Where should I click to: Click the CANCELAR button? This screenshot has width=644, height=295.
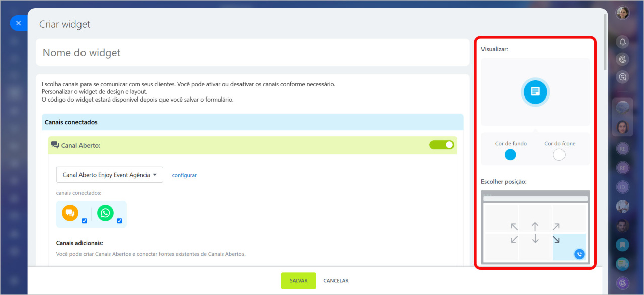pyautogui.click(x=336, y=281)
